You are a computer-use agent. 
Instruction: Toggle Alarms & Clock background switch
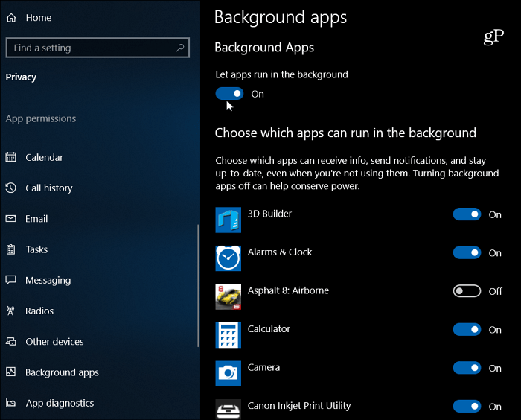point(467,252)
